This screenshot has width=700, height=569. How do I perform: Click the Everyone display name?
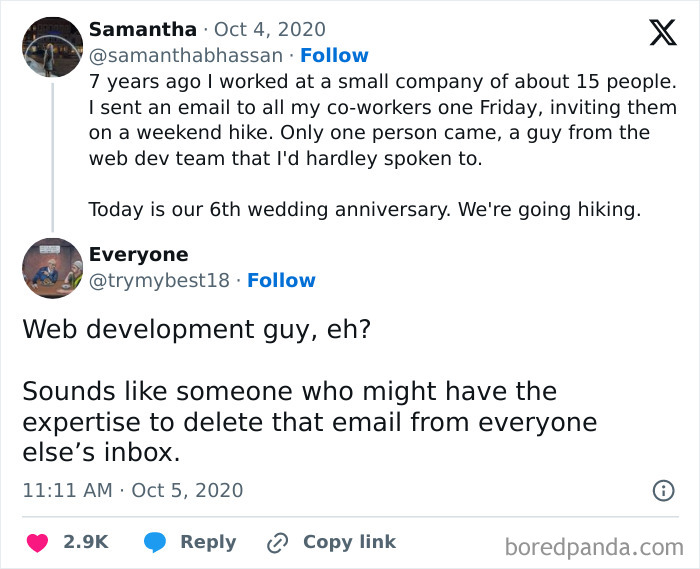(138, 255)
